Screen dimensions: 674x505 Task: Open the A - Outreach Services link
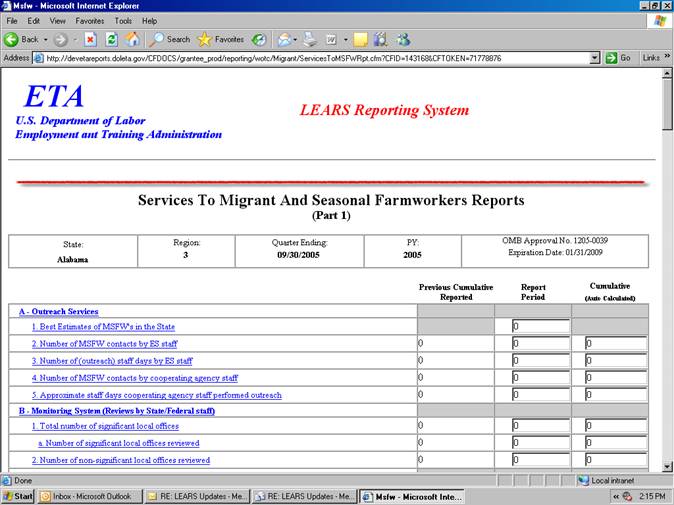pyautogui.click(x=58, y=311)
